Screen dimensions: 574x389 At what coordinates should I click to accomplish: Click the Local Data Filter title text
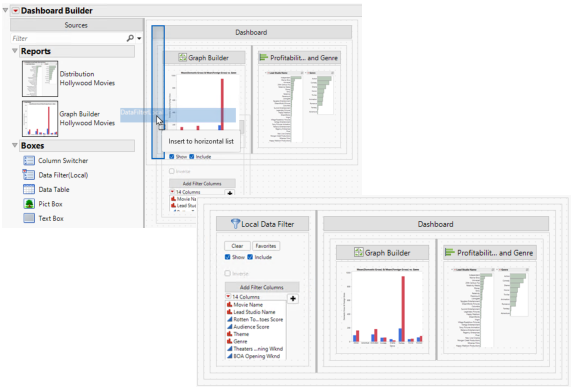[268, 224]
